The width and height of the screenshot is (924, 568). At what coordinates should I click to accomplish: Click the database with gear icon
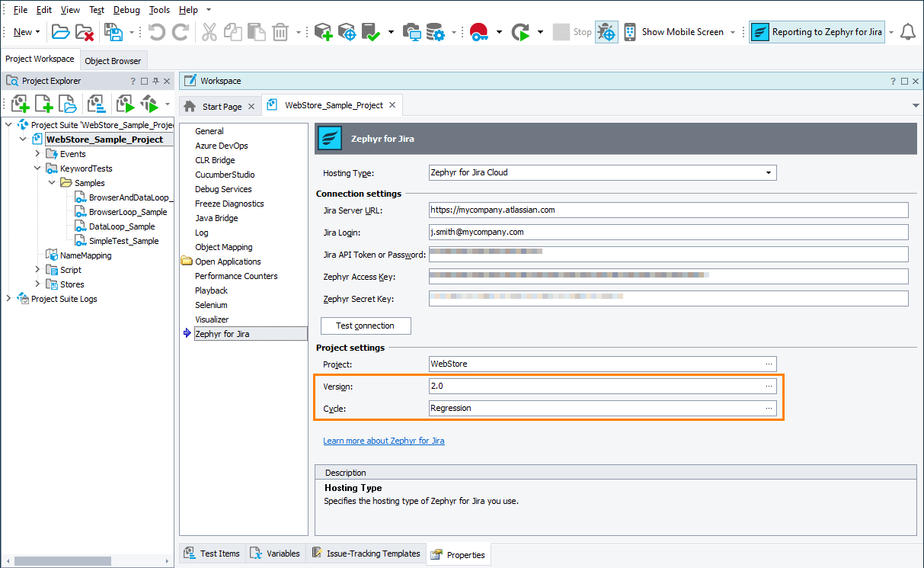[436, 32]
